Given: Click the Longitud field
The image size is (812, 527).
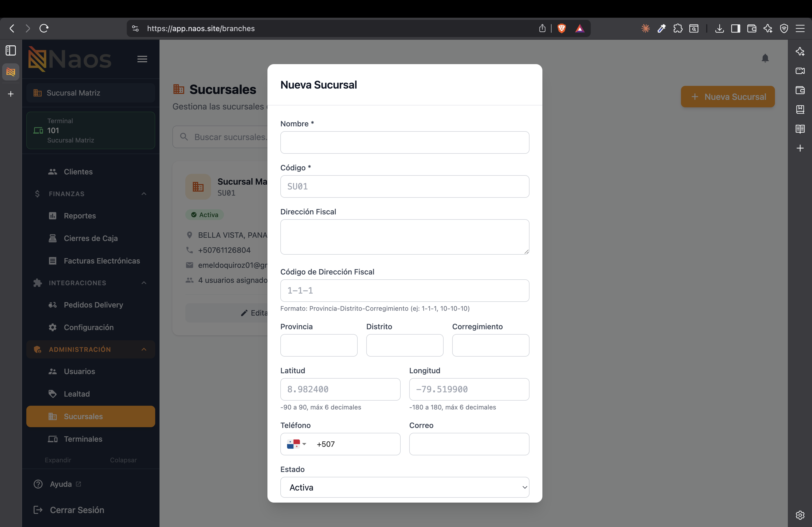Looking at the screenshot, I should point(469,389).
